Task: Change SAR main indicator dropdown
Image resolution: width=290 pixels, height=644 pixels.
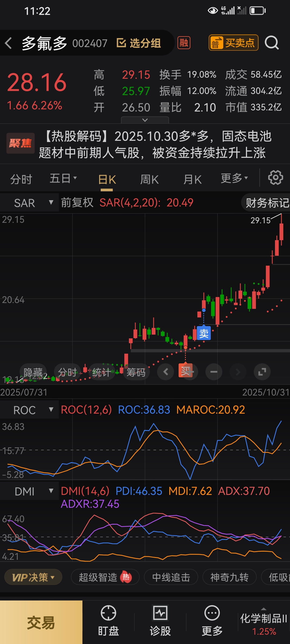Action: tap(30, 203)
